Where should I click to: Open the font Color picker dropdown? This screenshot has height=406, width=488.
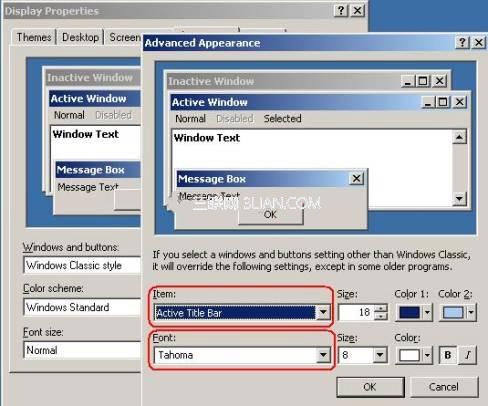pyautogui.click(x=414, y=355)
